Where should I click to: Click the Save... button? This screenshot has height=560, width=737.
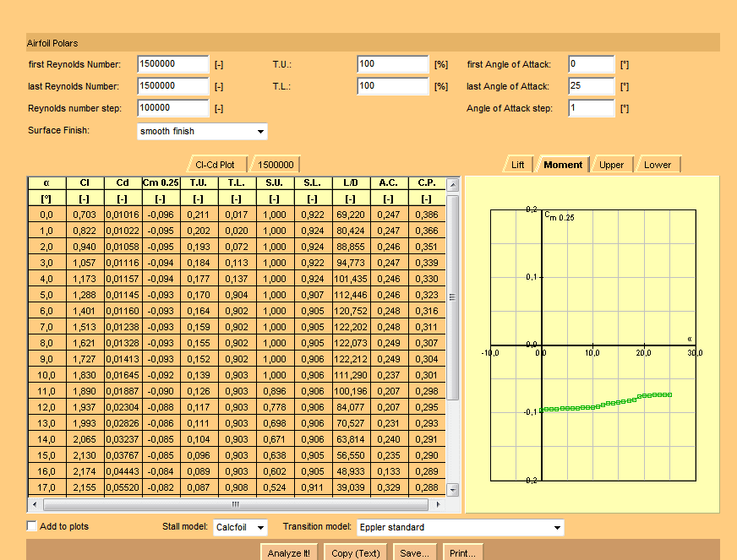point(414,553)
